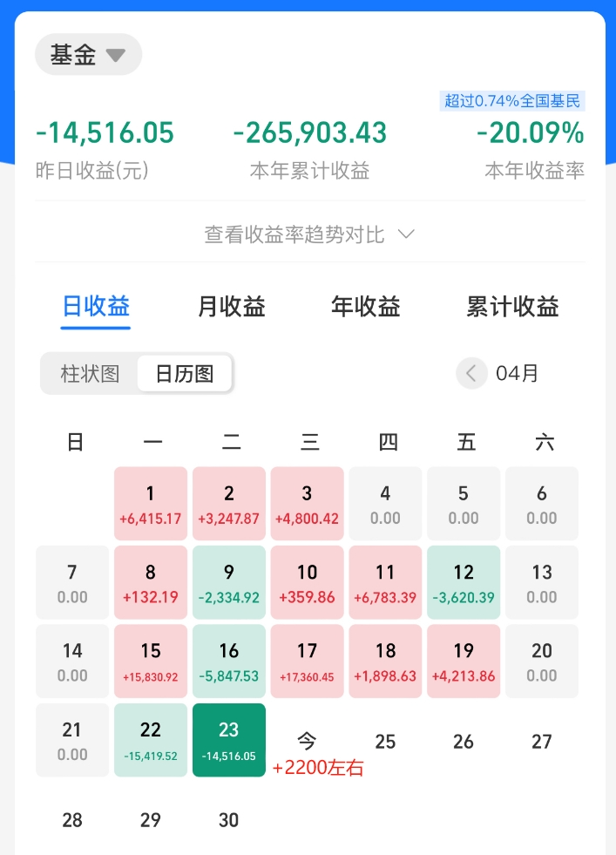Select April 26 in calendar
The width and height of the screenshot is (616, 855).
[x=464, y=741]
